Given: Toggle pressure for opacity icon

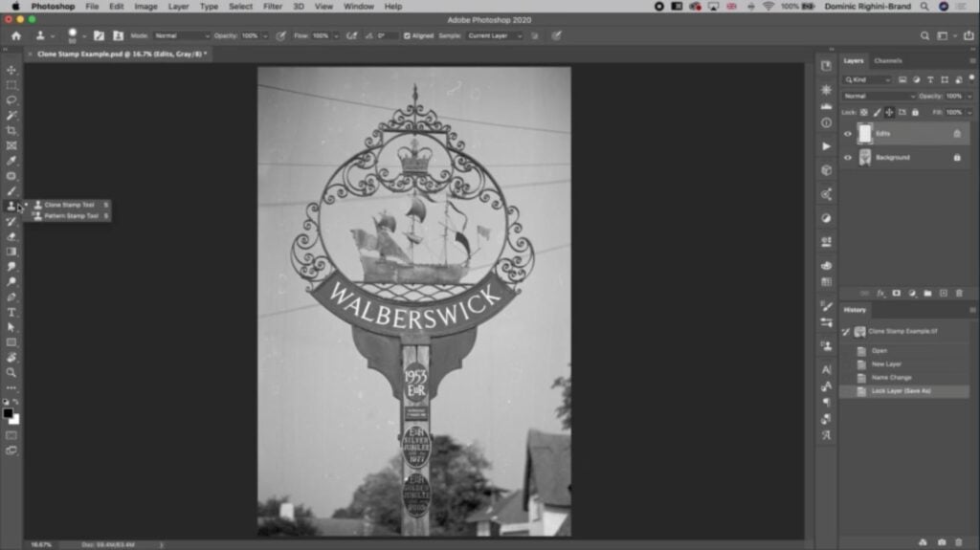Looking at the screenshot, I should (281, 35).
